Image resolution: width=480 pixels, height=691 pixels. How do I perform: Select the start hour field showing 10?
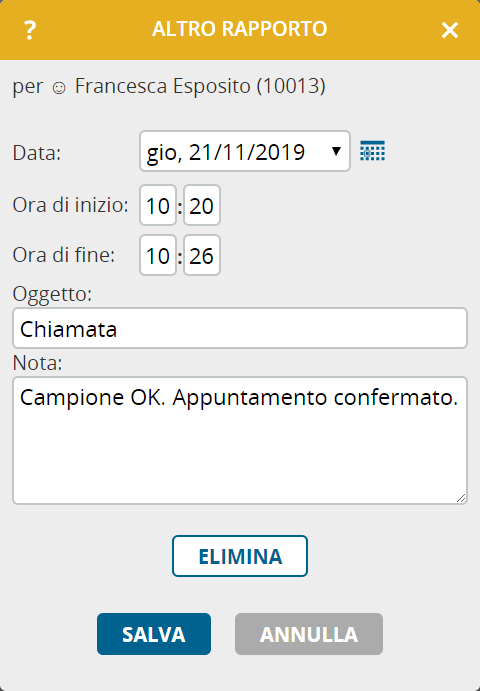pyautogui.click(x=158, y=205)
